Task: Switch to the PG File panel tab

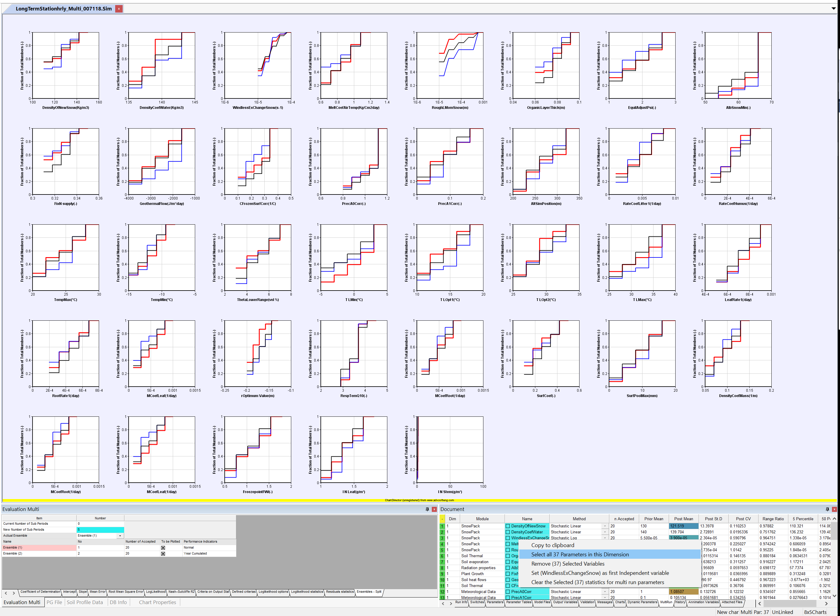Action: pos(54,602)
